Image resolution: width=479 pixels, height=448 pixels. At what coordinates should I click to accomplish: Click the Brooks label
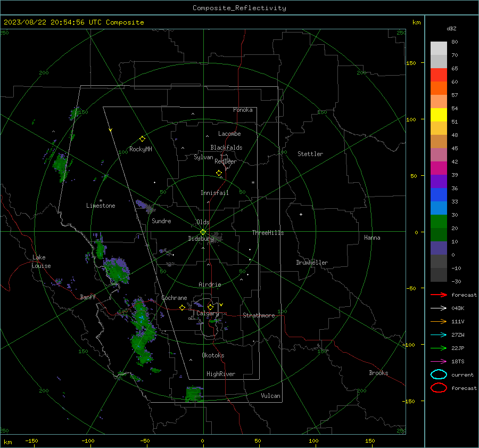coord(378,373)
